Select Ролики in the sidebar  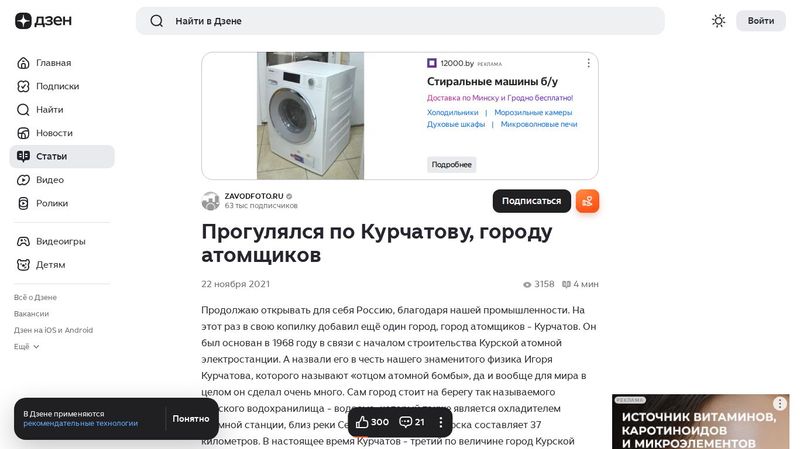[52, 203]
